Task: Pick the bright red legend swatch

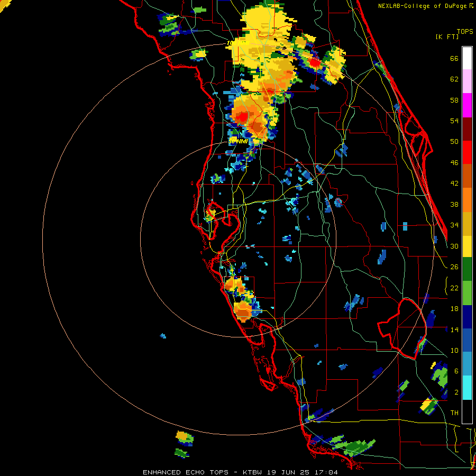Action: [467, 152]
